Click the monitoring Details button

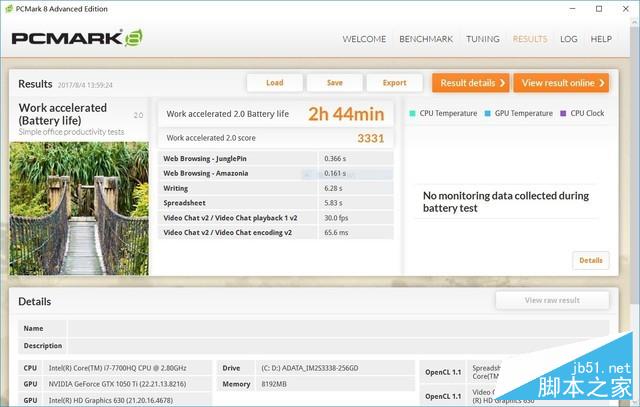pyautogui.click(x=591, y=260)
